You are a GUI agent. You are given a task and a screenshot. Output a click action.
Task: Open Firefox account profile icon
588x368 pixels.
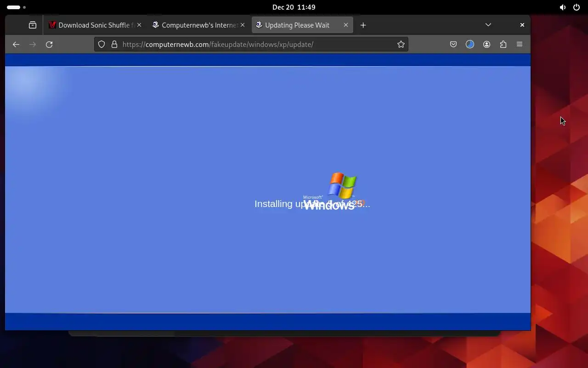pyautogui.click(x=486, y=44)
